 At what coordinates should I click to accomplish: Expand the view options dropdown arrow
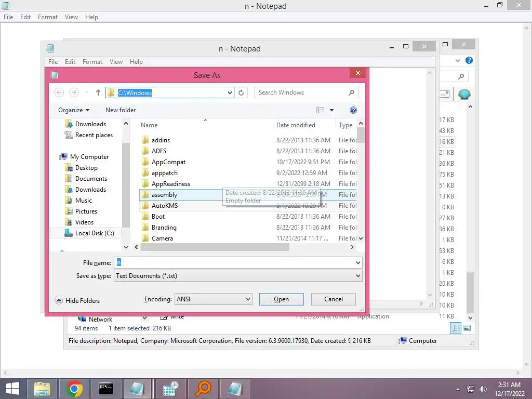[x=332, y=110]
